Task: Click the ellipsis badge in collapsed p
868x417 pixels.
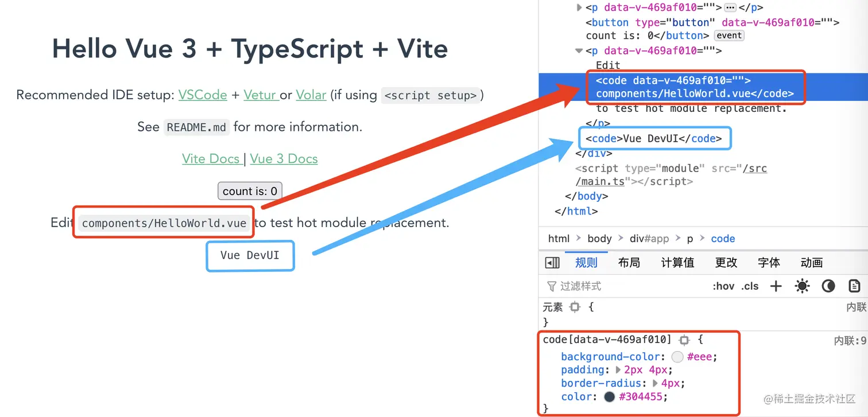Action: (730, 7)
